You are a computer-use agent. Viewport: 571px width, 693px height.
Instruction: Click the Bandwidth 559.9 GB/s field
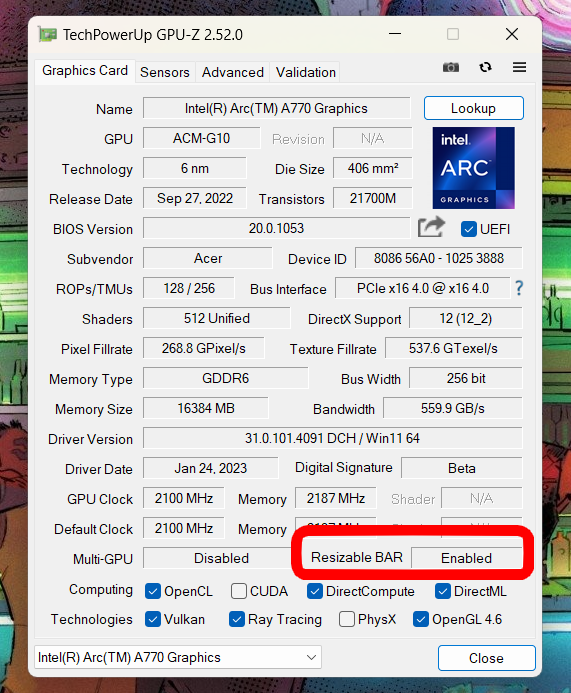(453, 408)
